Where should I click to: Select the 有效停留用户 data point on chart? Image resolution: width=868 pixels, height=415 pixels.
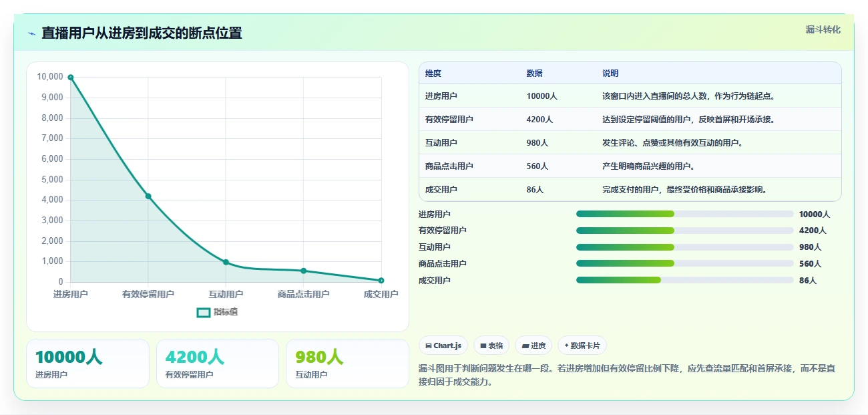[148, 196]
